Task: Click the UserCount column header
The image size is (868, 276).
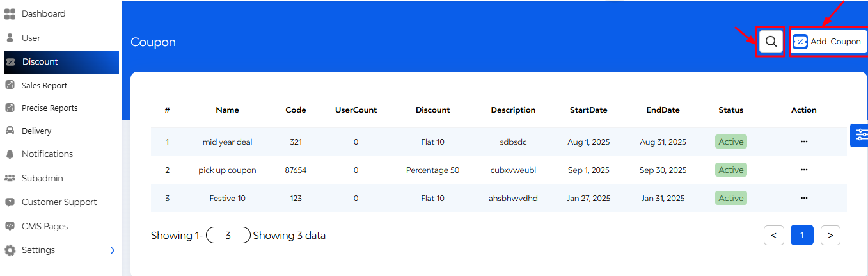Action: tap(356, 110)
